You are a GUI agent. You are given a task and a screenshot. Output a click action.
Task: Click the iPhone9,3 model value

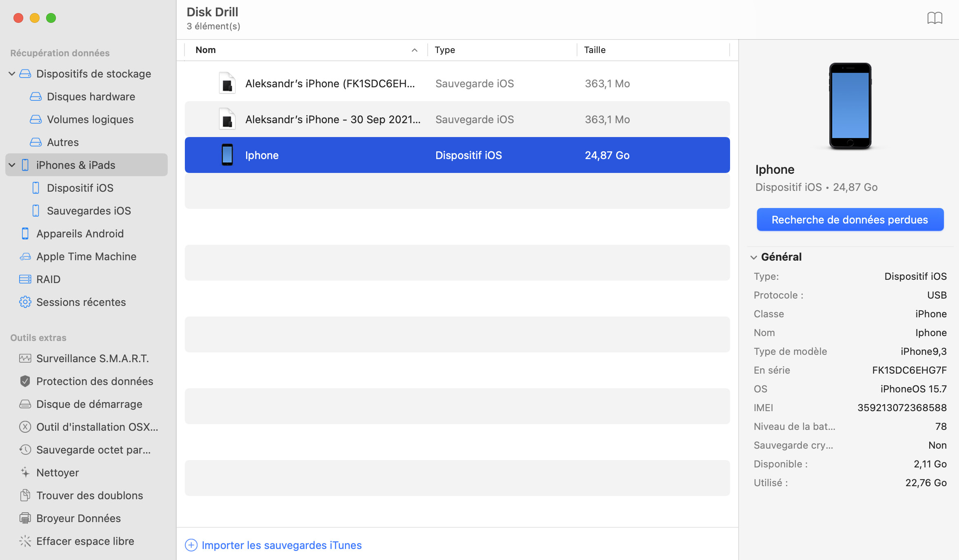pos(923,351)
